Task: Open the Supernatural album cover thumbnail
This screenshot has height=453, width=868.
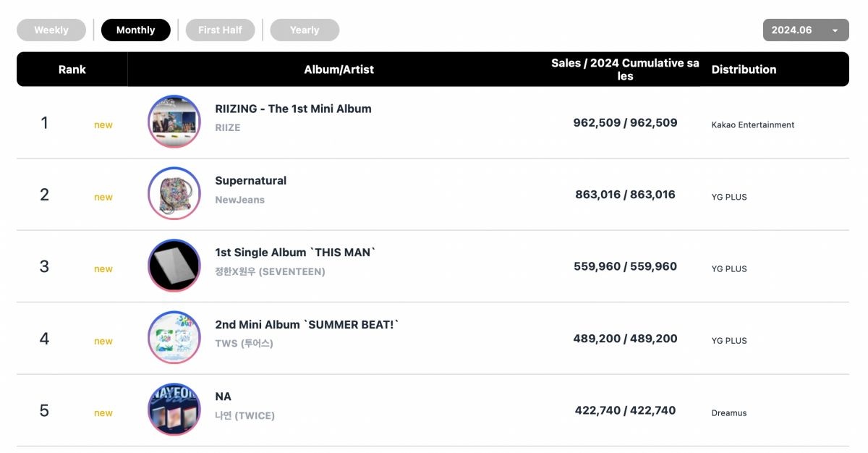Action: tap(174, 193)
